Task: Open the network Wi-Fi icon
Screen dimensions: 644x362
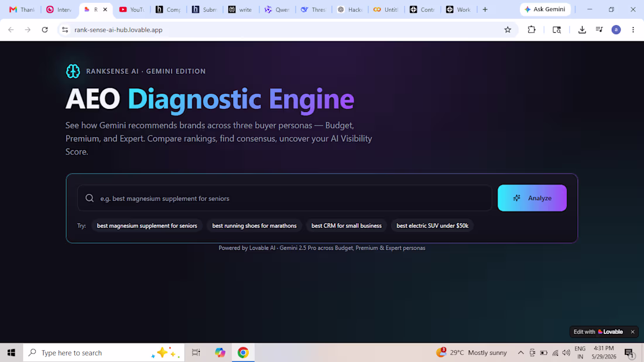Action: pos(555,353)
